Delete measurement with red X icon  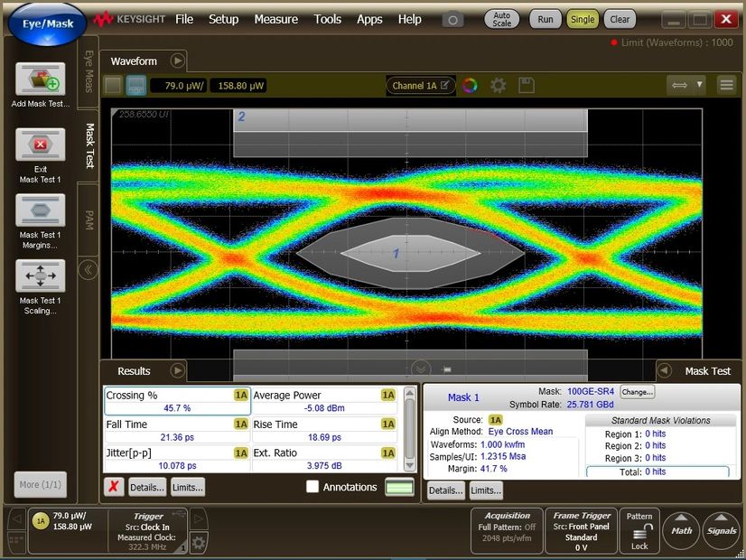pyautogui.click(x=114, y=487)
